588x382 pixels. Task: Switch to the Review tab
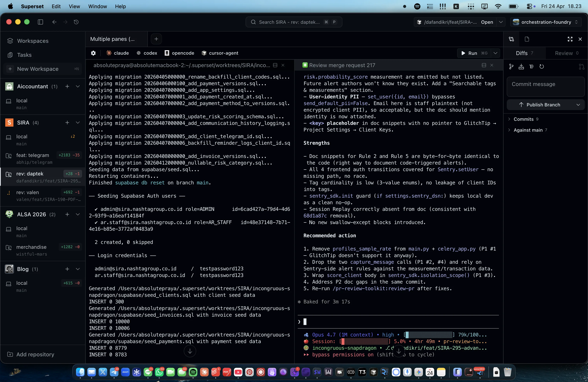tap(567, 53)
